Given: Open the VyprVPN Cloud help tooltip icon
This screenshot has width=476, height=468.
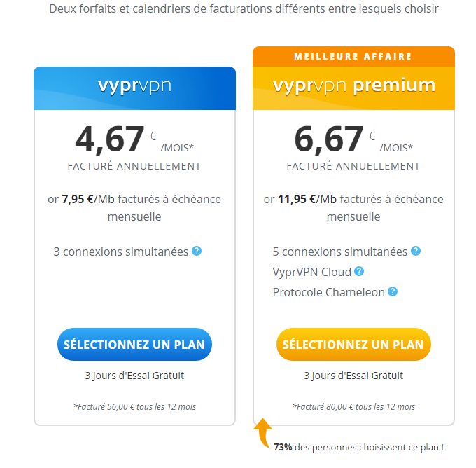Looking at the screenshot, I should (359, 271).
